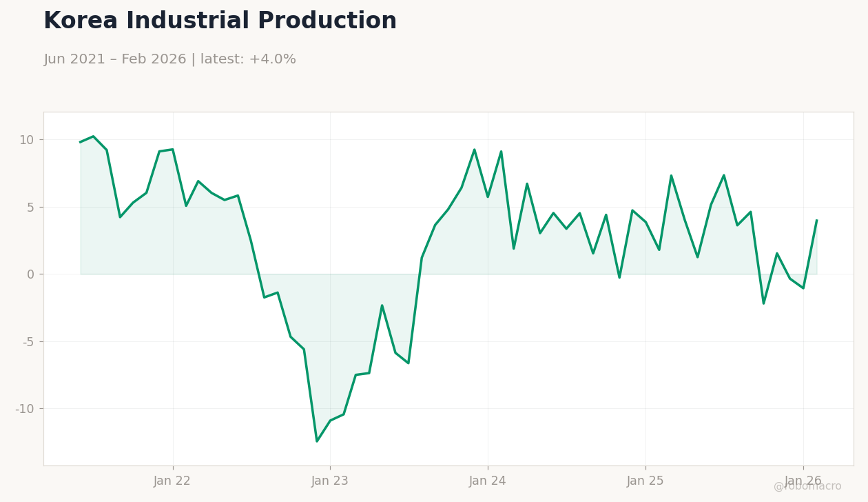Click the final data point at the line's end
This screenshot has width=868, height=502.
(816, 221)
